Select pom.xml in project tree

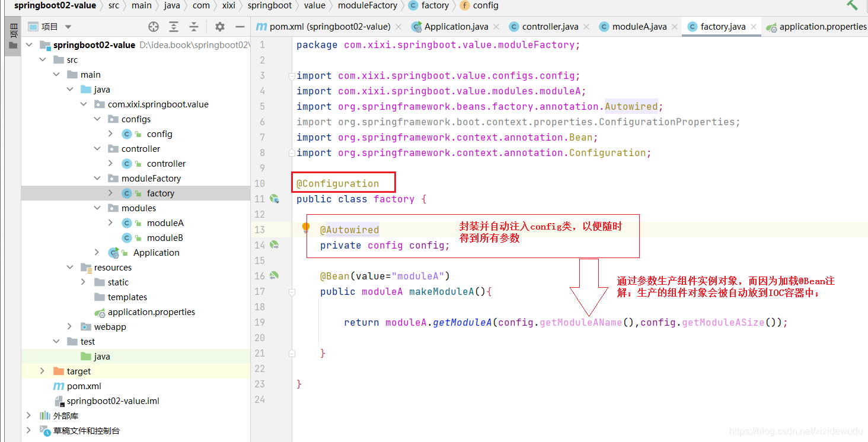click(84, 386)
